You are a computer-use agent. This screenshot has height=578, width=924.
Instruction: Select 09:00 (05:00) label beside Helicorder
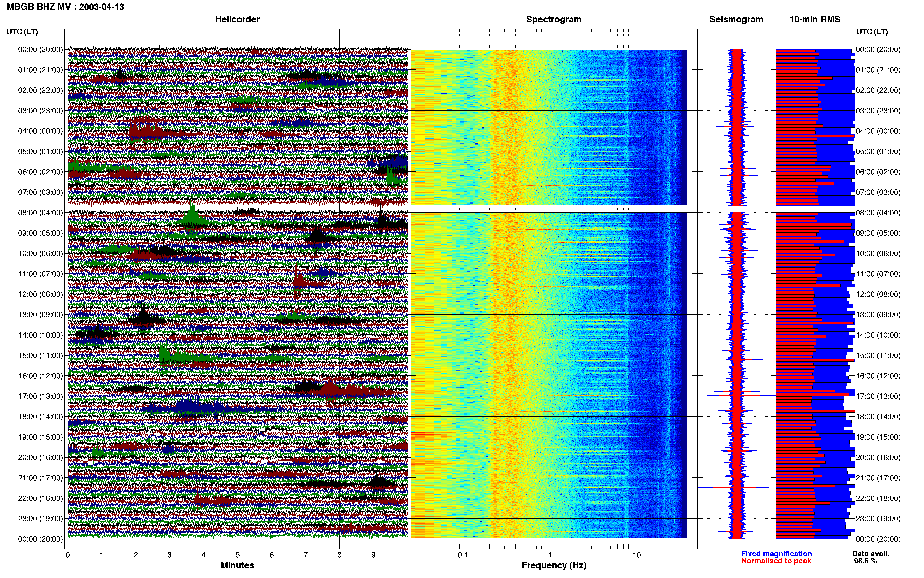point(41,233)
